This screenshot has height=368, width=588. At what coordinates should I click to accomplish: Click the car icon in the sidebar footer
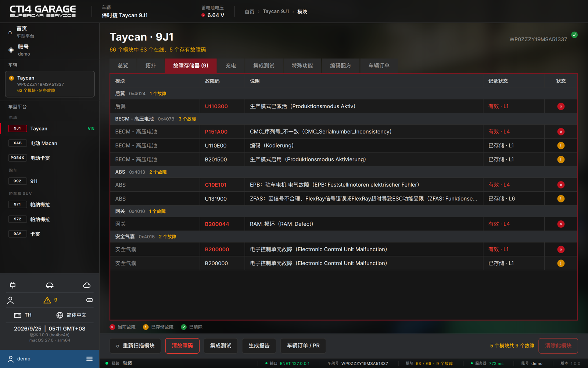pyautogui.click(x=50, y=285)
